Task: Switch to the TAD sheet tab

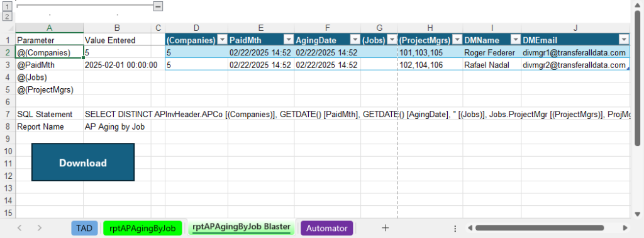Action: click(84, 228)
